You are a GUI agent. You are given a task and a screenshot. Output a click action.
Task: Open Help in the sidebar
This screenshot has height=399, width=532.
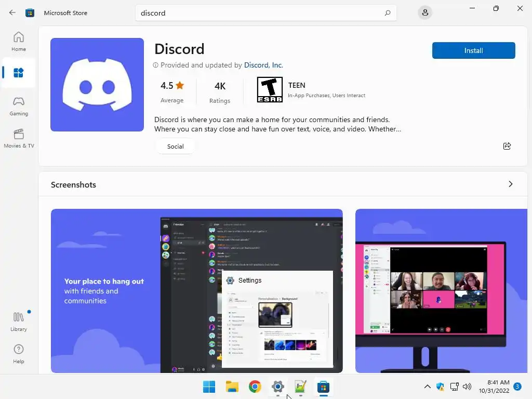[x=19, y=354]
